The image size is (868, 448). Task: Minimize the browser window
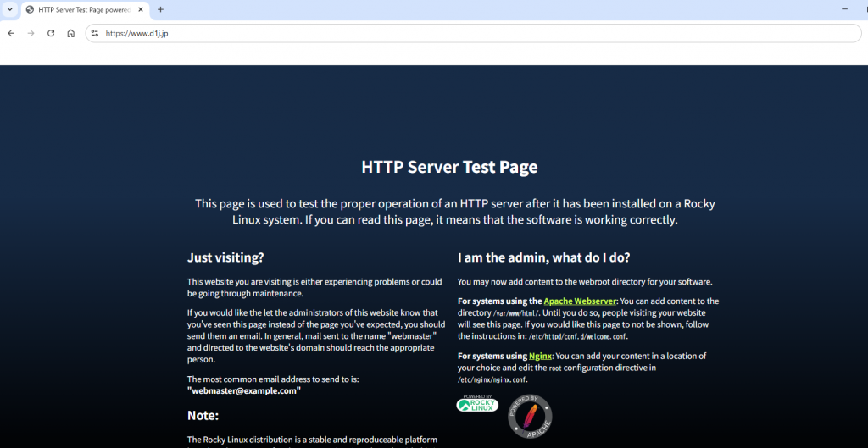(844, 9)
